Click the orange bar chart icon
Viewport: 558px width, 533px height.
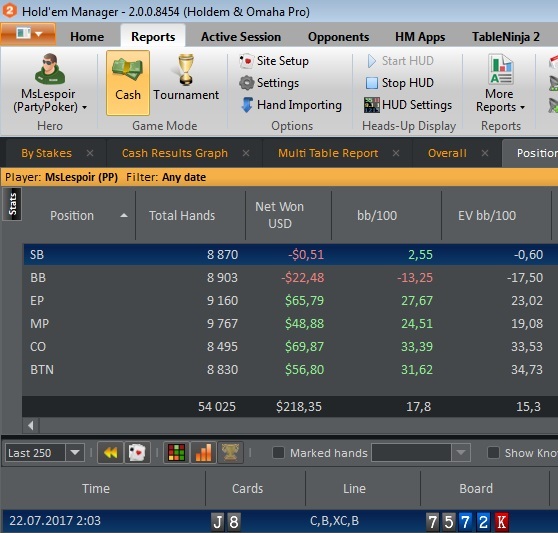(x=203, y=453)
